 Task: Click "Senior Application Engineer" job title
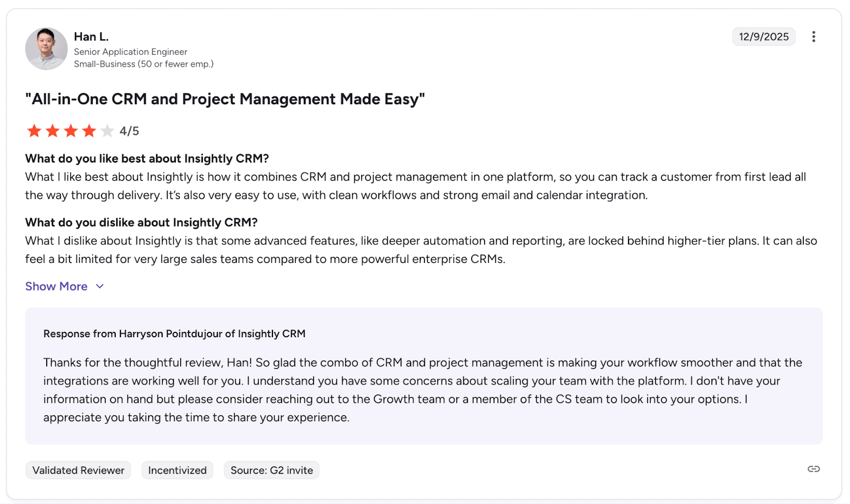pos(131,52)
